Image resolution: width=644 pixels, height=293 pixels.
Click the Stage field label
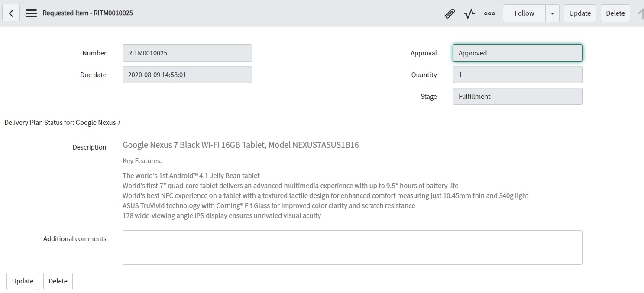(x=428, y=96)
